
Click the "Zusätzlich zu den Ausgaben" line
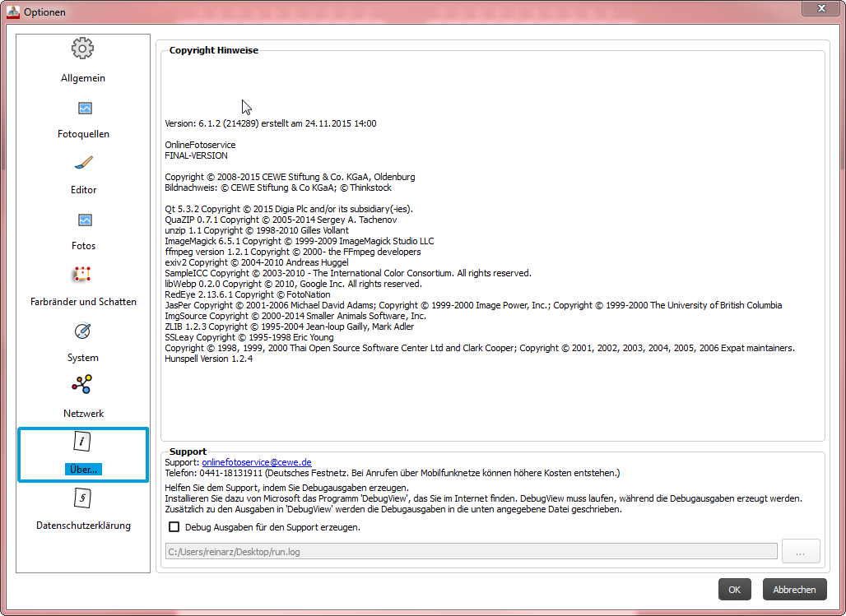point(393,509)
